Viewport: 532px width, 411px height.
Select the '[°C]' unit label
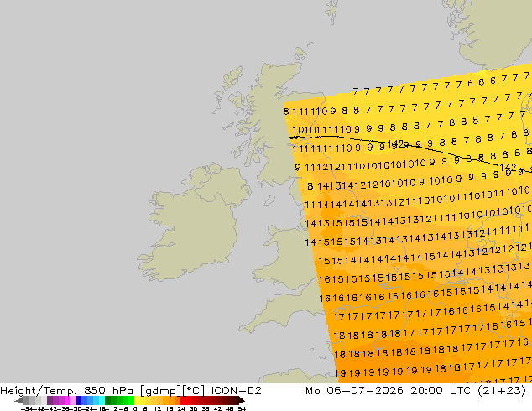tap(193, 391)
